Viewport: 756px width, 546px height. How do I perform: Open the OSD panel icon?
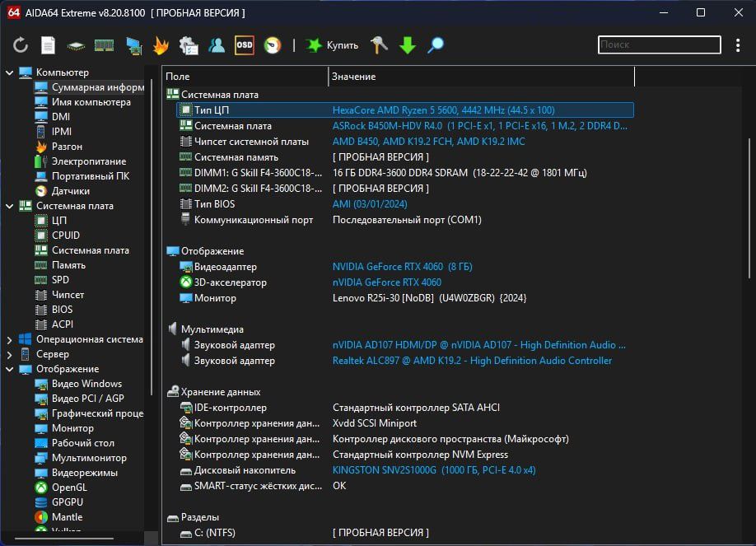pos(245,44)
